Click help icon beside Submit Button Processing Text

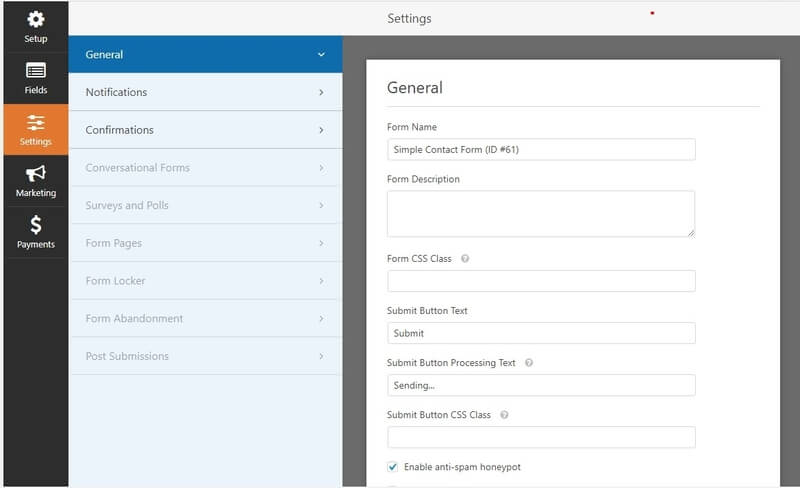pos(529,363)
